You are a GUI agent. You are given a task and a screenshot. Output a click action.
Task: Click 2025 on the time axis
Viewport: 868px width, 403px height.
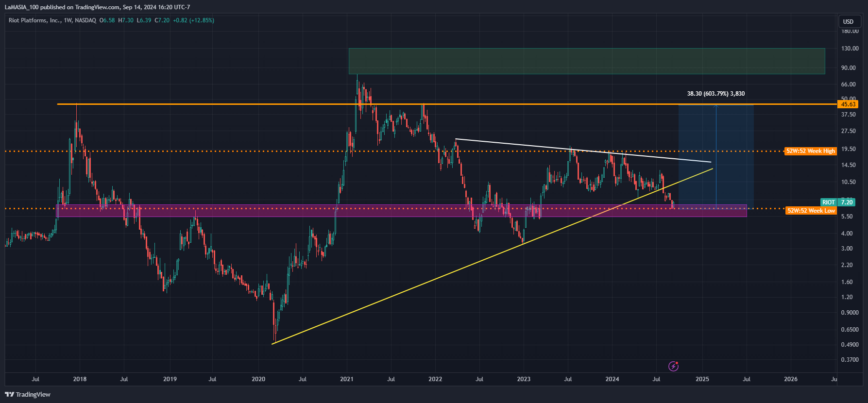702,379
